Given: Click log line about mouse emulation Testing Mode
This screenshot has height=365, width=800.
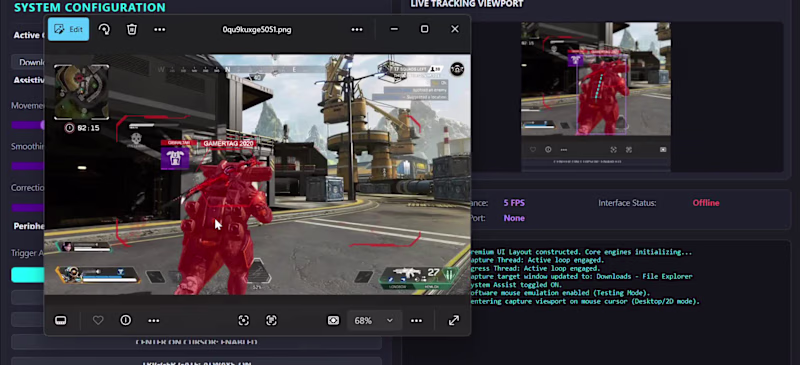Looking at the screenshot, I should tap(560, 293).
